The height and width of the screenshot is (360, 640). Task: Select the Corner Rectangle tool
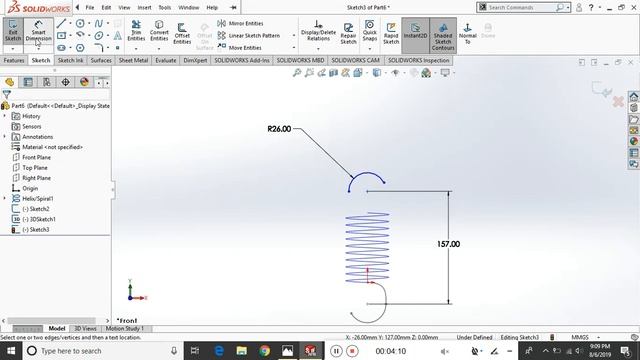click(x=61, y=36)
